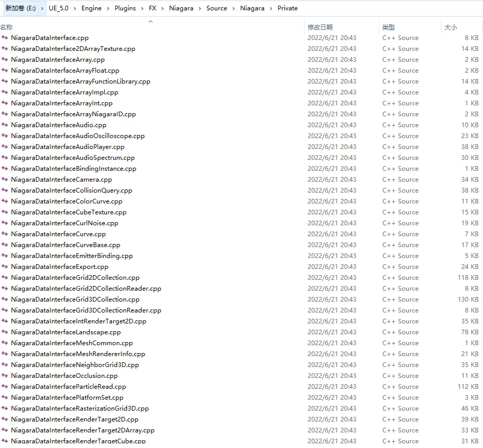Select the Private breadcrumb segment
The height and width of the screenshot is (448, 483).
point(287,8)
